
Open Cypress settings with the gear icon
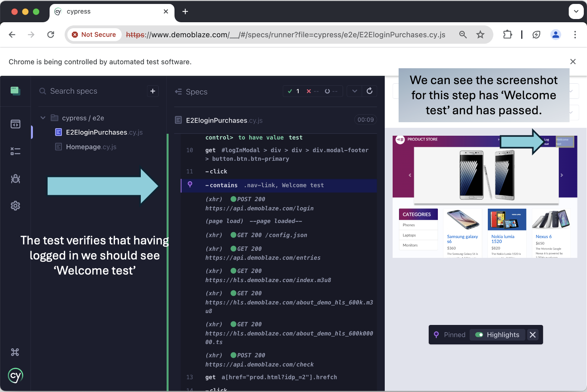[x=15, y=206]
